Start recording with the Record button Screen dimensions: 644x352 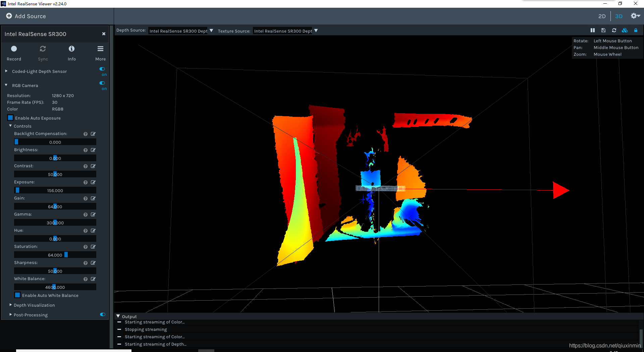(14, 49)
